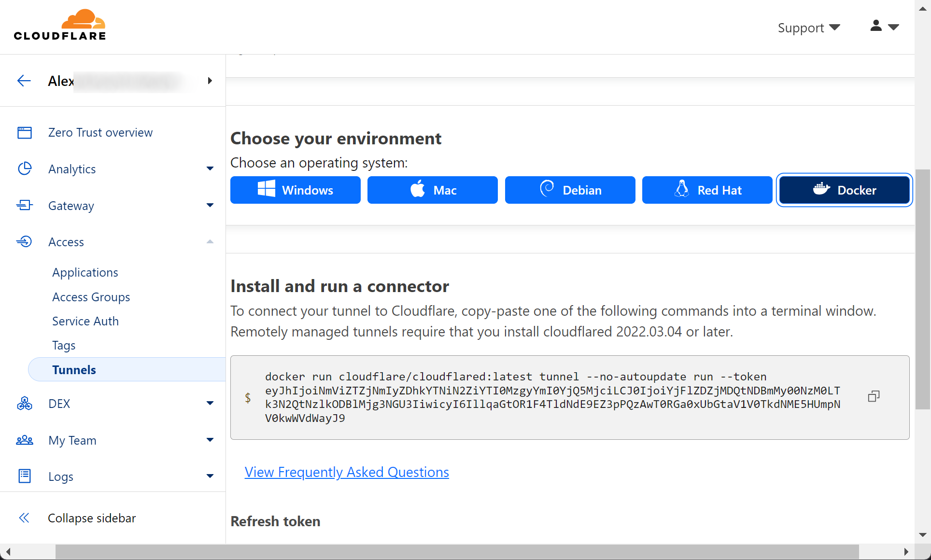
Task: Choose Docker environment
Action: point(845,190)
